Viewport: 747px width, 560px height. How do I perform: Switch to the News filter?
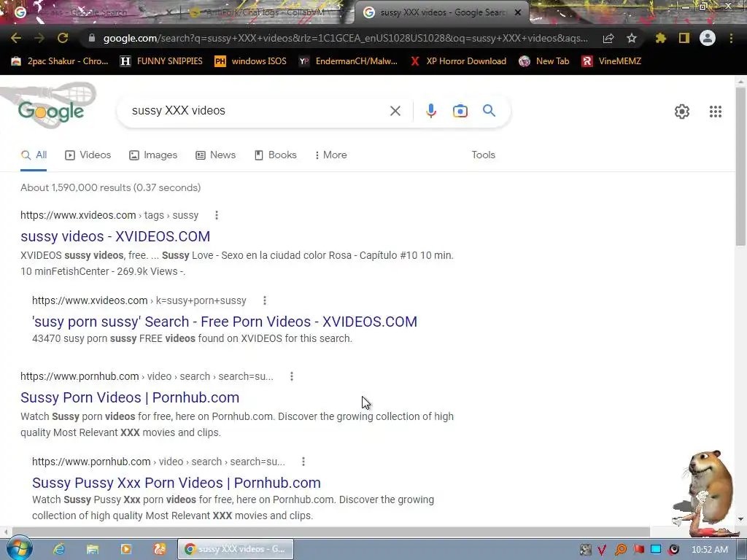click(215, 155)
